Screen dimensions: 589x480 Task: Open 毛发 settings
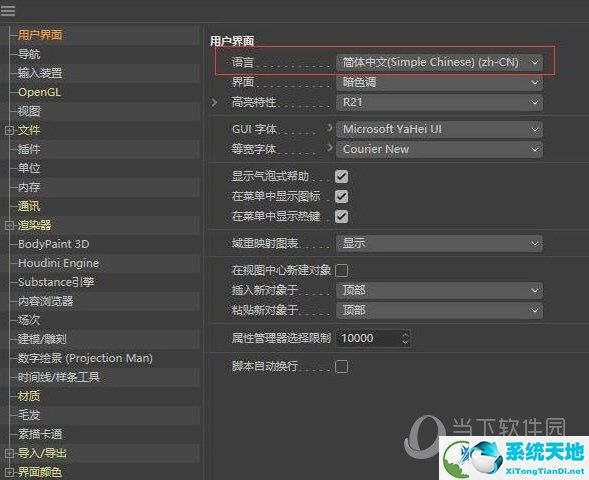click(x=29, y=415)
